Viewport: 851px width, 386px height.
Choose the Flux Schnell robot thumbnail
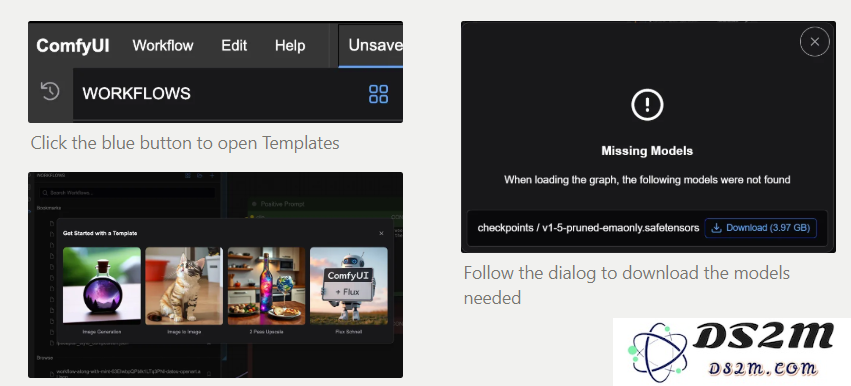[348, 286]
